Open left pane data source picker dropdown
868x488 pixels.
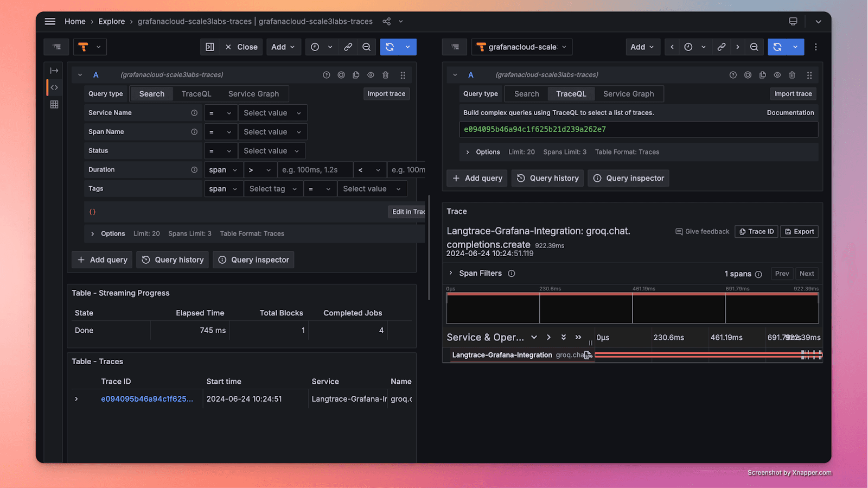tap(90, 47)
